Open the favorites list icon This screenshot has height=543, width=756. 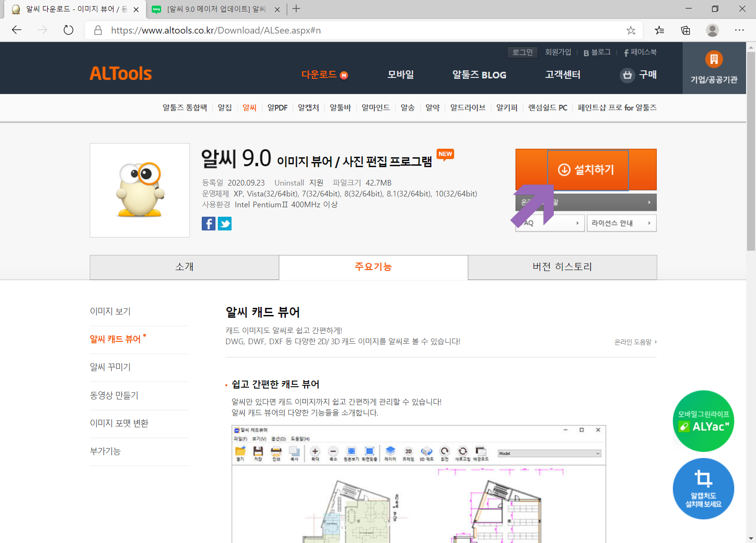click(x=659, y=30)
